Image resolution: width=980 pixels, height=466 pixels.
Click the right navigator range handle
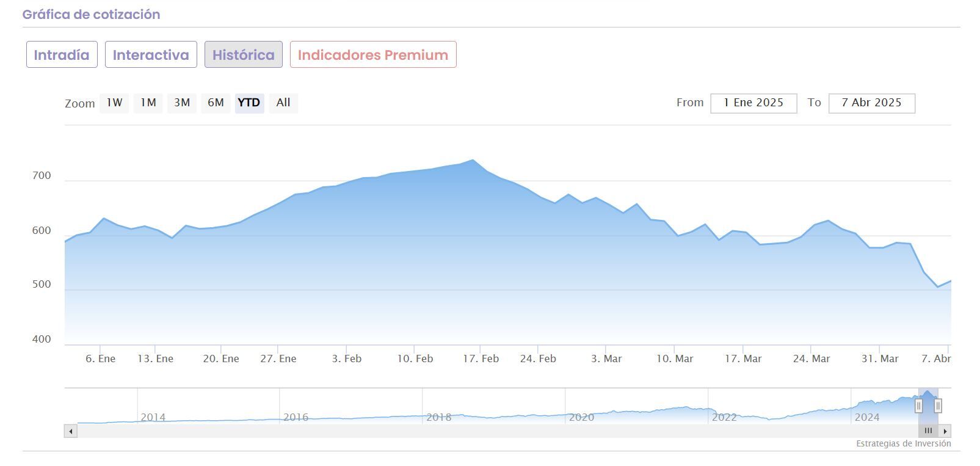[x=938, y=406]
